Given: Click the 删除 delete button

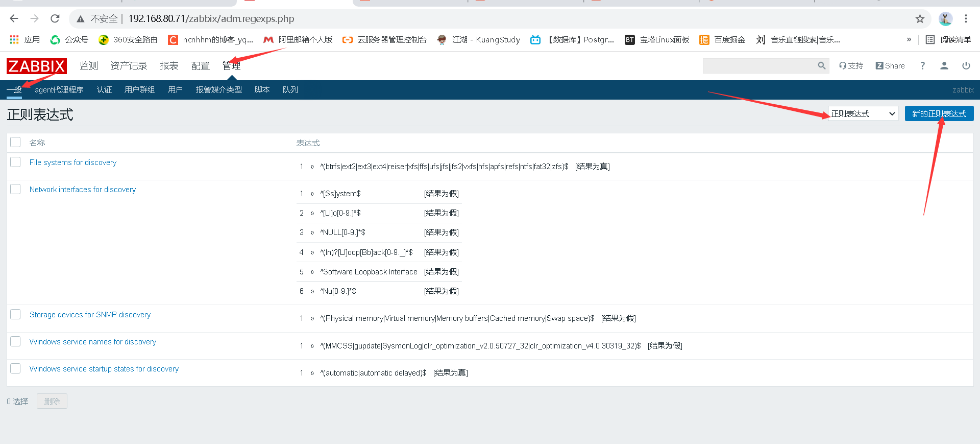Looking at the screenshot, I should (x=52, y=401).
